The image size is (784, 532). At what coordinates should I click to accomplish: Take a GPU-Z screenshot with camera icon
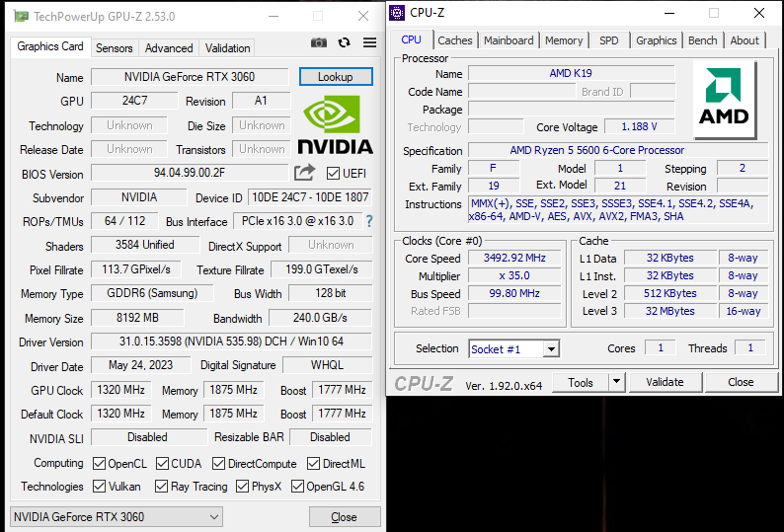click(x=319, y=43)
